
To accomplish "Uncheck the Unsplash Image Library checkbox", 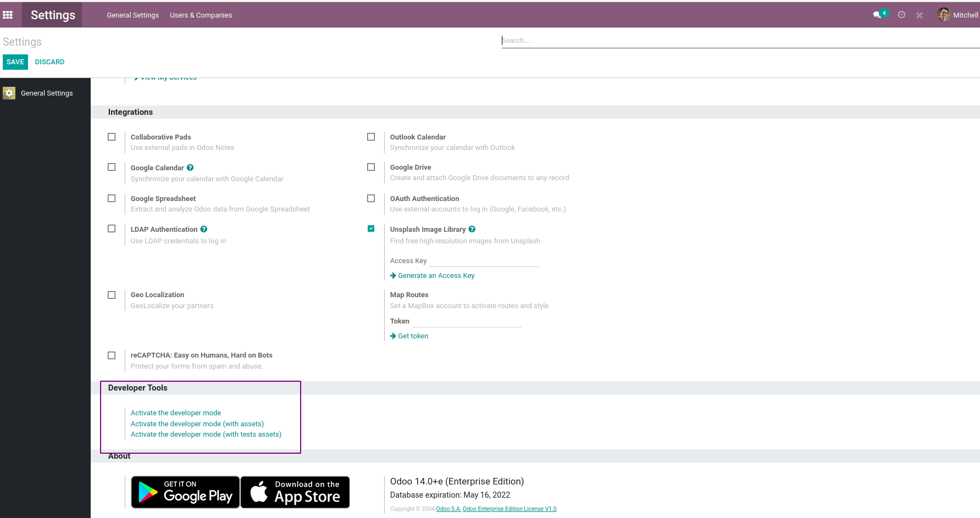I will [x=371, y=229].
